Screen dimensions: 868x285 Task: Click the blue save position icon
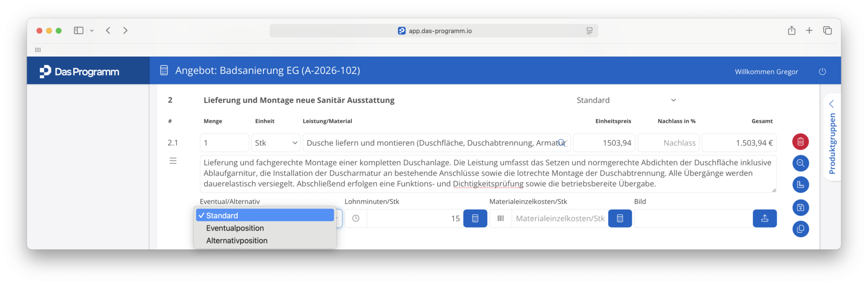tap(800, 207)
